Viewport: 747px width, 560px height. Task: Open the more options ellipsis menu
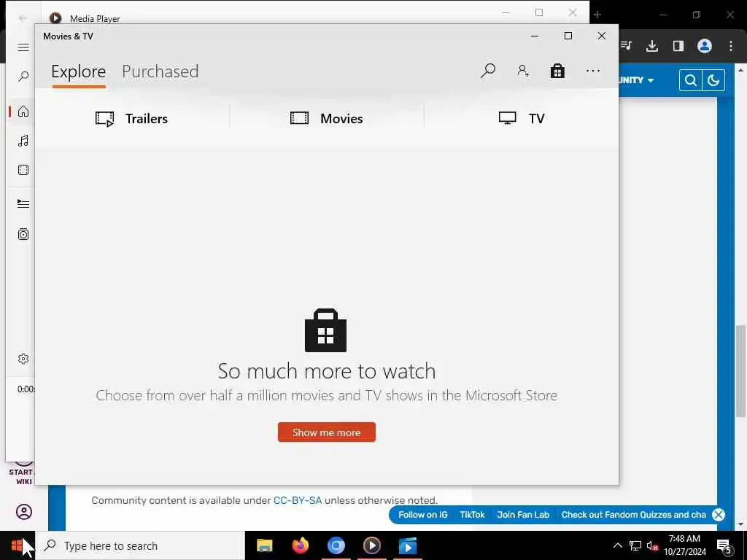pos(592,71)
